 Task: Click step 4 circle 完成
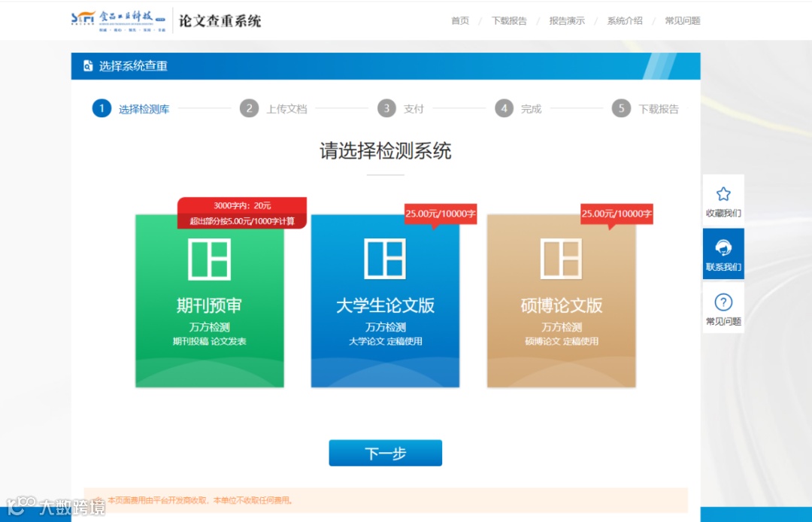504,108
